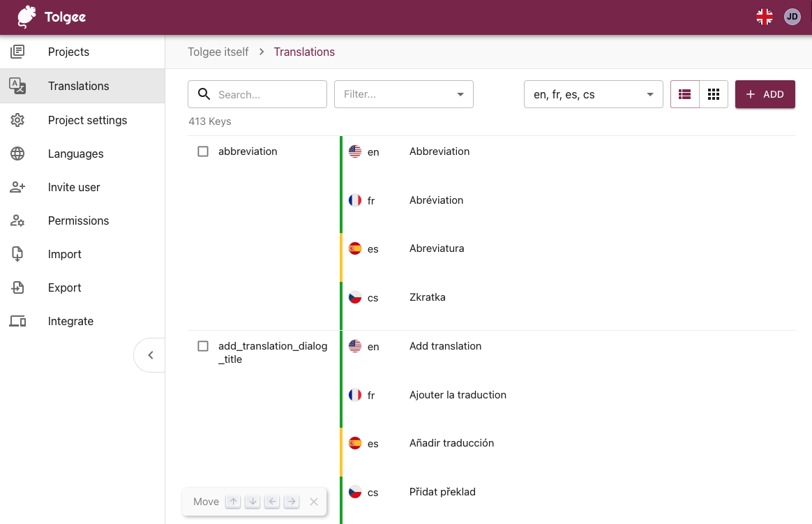Open Permissions in the sidebar
This screenshot has width=812, height=524.
pos(82,220)
